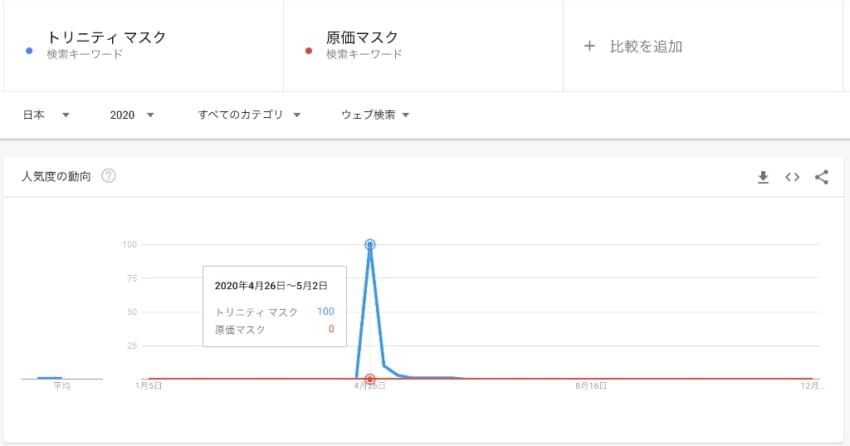Screen dimensions: 850x446
Task: Click the share icon
Action: pyautogui.click(x=822, y=177)
